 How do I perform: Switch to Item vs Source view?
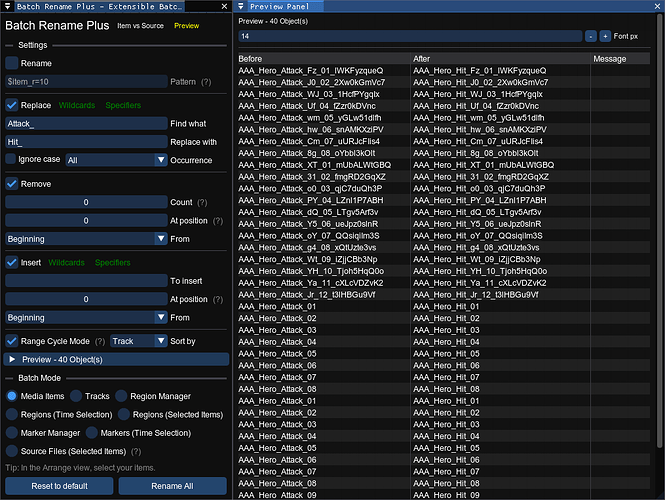pyautogui.click(x=140, y=26)
